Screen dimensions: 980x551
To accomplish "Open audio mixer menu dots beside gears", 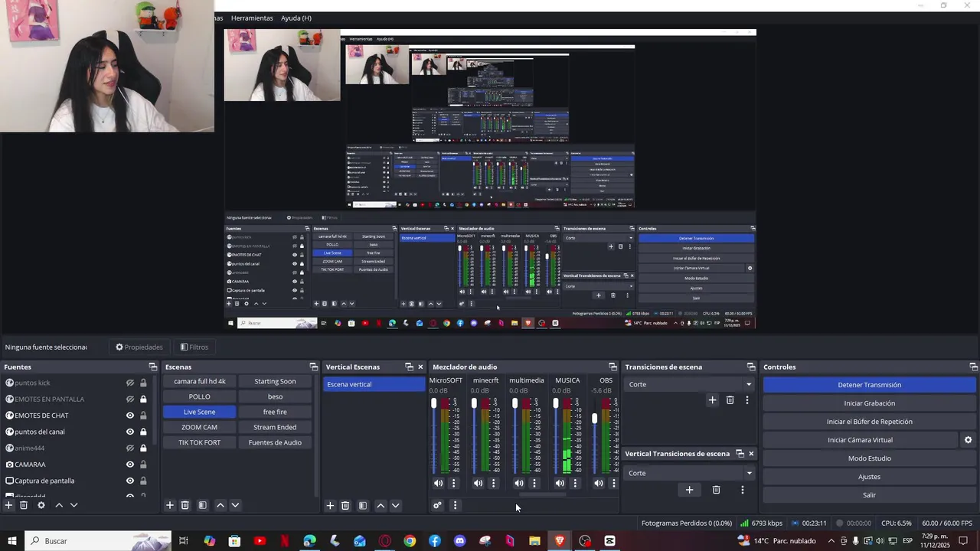I will pos(455,505).
